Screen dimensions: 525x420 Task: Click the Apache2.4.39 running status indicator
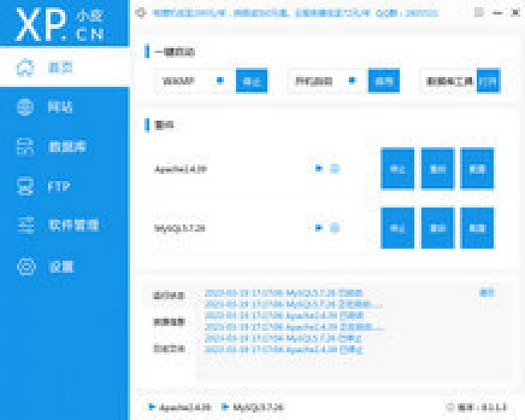pos(318,169)
